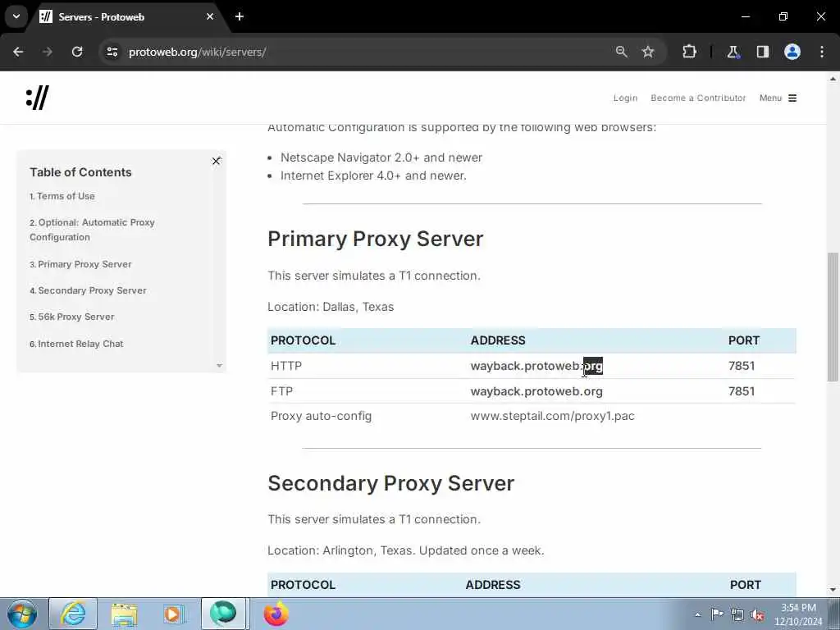Click the Primary Proxy Server heading
The height and width of the screenshot is (630, 840).
[x=375, y=239]
